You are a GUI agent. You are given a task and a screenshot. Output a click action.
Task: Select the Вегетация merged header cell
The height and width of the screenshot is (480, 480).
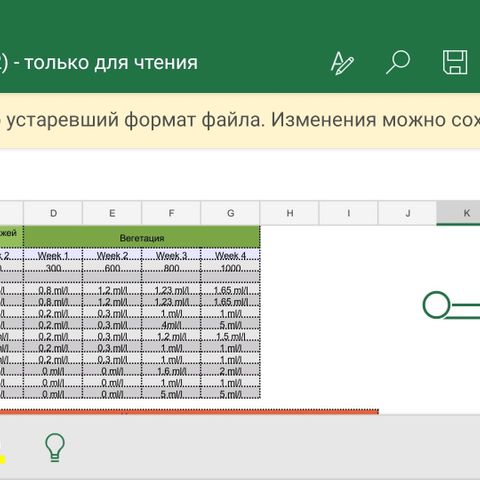coord(142,237)
